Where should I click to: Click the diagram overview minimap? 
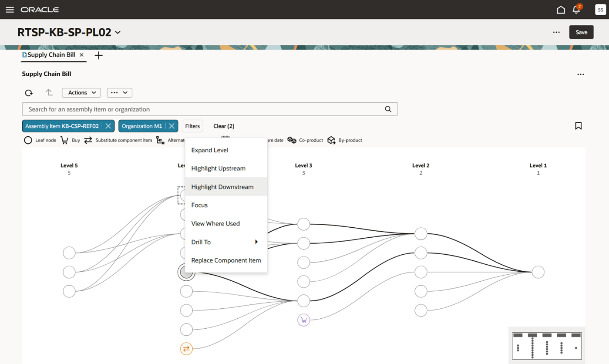tap(547, 346)
